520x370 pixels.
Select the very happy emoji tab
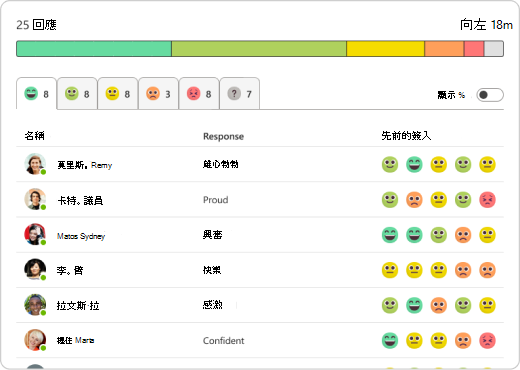pos(37,94)
